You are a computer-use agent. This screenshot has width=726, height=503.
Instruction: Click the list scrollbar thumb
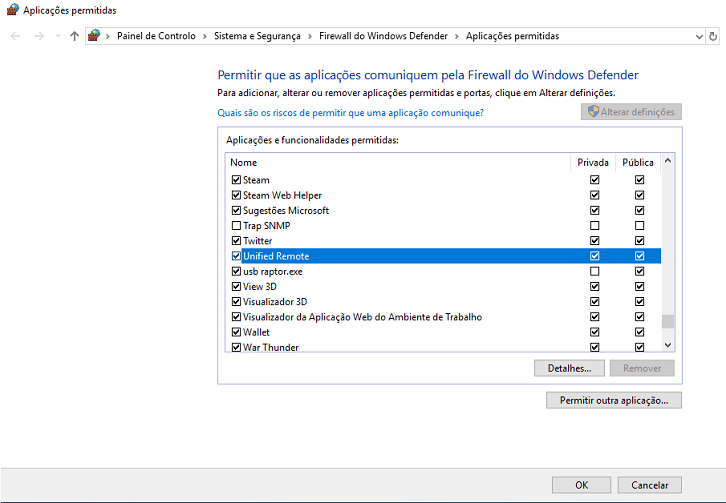pyautogui.click(x=668, y=321)
